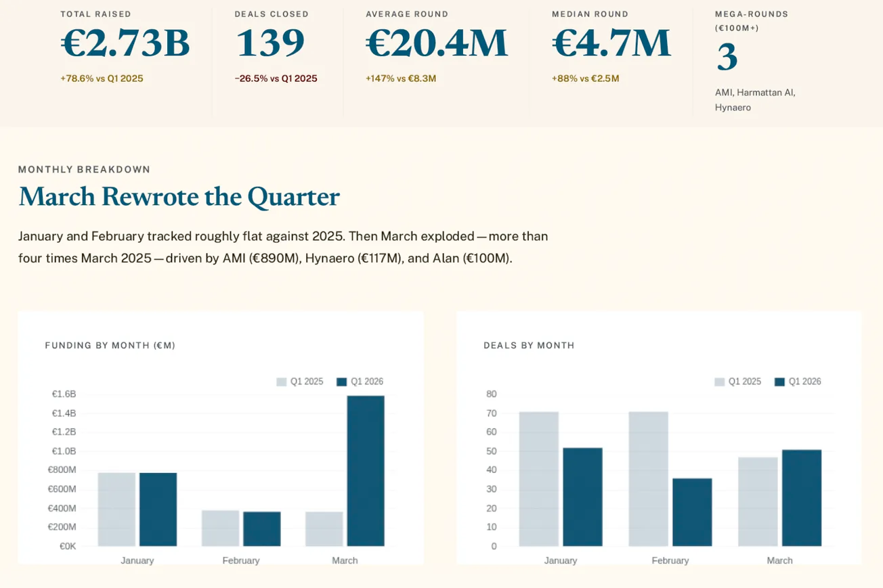The width and height of the screenshot is (883, 588).
Task: Select the 139 deals closed figure
Action: [x=270, y=43]
